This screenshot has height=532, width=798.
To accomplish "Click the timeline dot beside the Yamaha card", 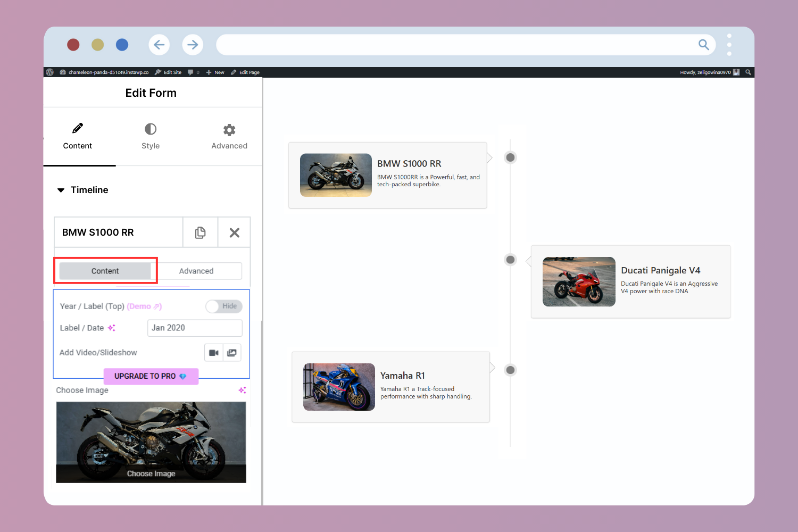I will click(x=510, y=370).
